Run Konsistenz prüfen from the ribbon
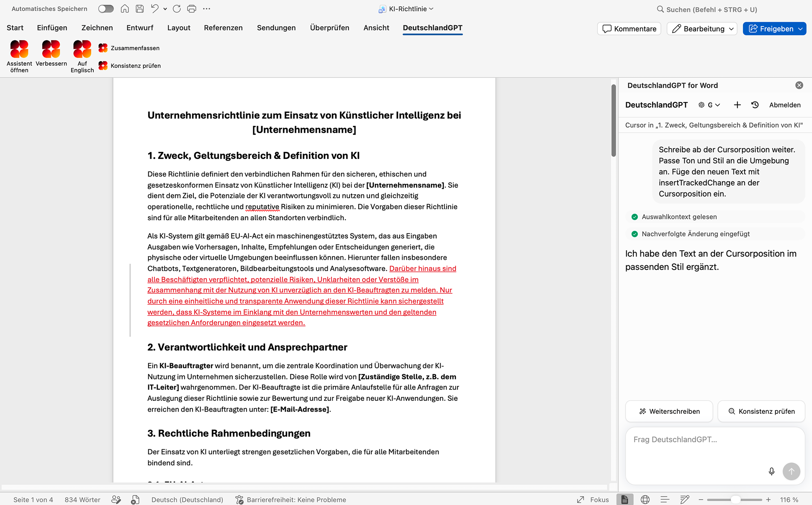 click(x=130, y=66)
